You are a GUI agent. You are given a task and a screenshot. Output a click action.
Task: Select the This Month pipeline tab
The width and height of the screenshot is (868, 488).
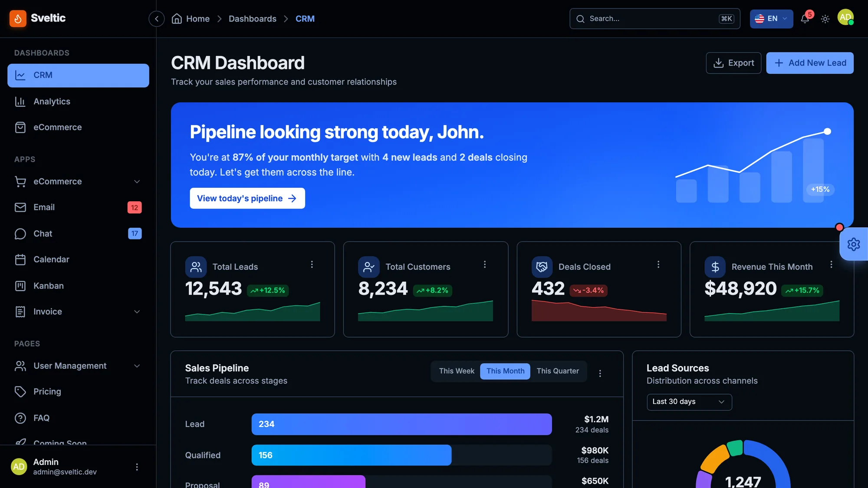pyautogui.click(x=505, y=371)
